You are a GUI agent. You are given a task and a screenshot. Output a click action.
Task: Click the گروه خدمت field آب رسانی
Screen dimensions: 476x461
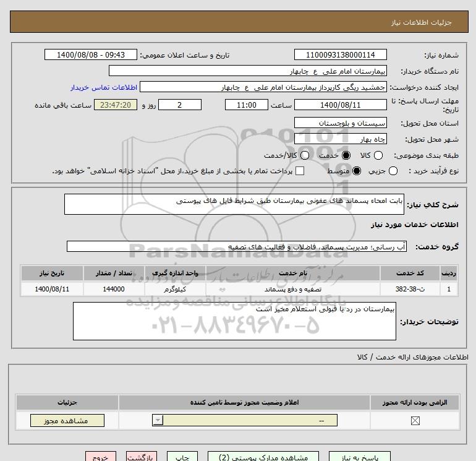[x=237, y=246]
